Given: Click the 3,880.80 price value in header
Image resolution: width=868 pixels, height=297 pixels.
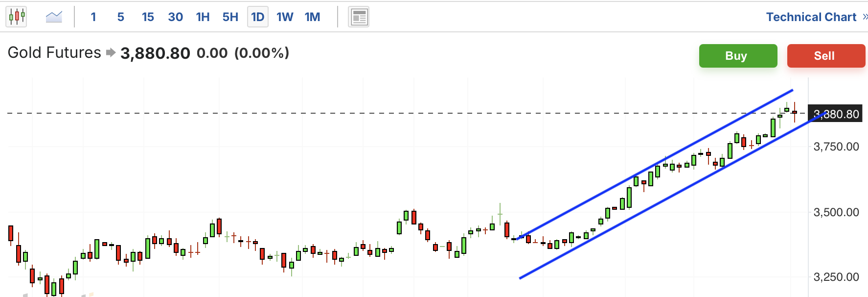Looking at the screenshot, I should [155, 53].
